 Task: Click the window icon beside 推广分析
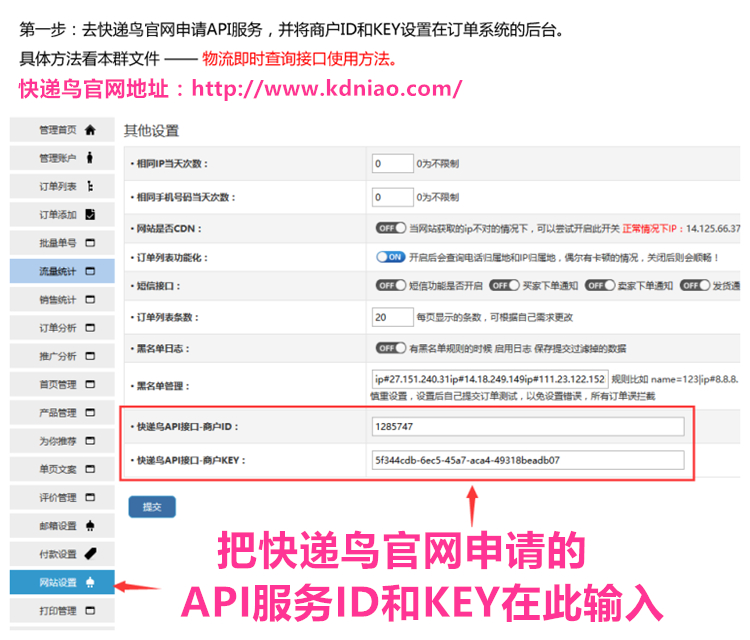point(90,356)
